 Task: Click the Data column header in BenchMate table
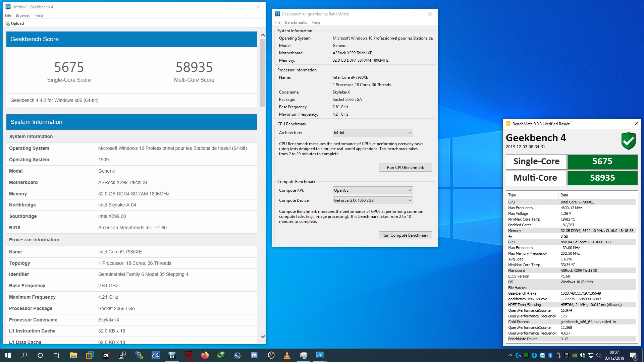pos(597,195)
